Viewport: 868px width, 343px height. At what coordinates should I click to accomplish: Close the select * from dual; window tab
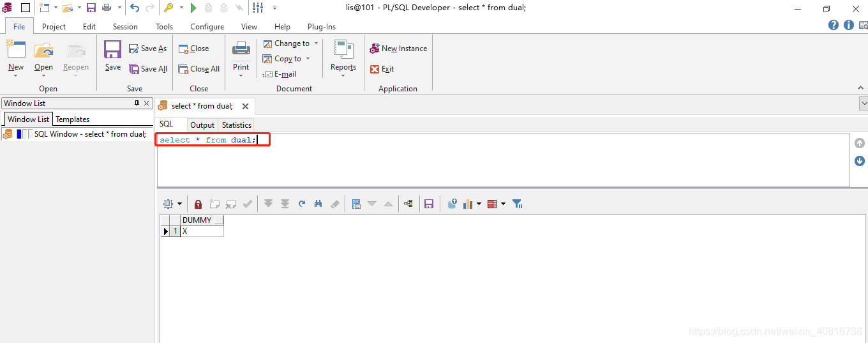pyautogui.click(x=245, y=107)
